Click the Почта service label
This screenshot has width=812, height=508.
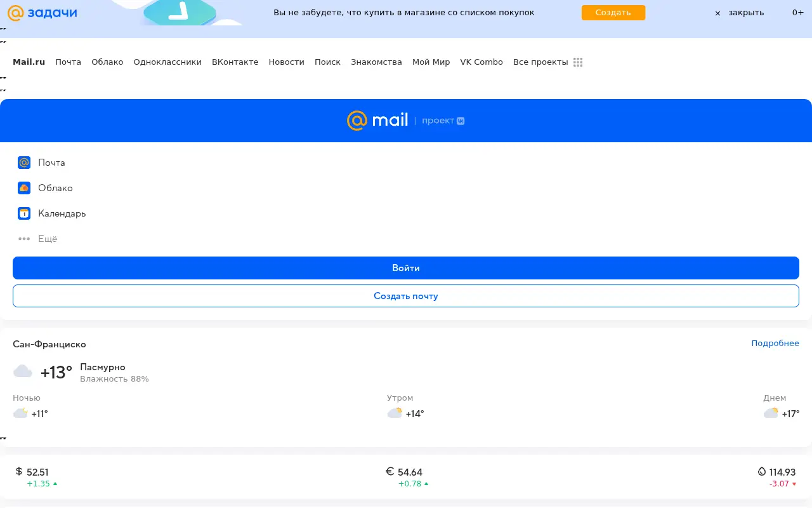click(x=51, y=163)
